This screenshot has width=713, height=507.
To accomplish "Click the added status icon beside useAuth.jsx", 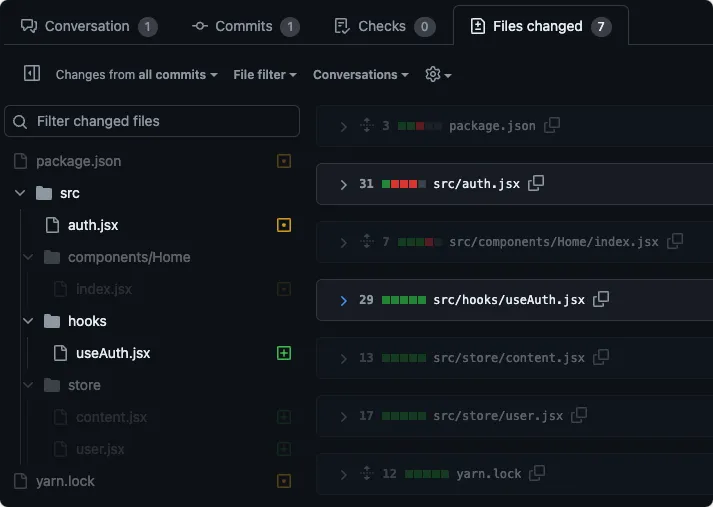I will (284, 353).
